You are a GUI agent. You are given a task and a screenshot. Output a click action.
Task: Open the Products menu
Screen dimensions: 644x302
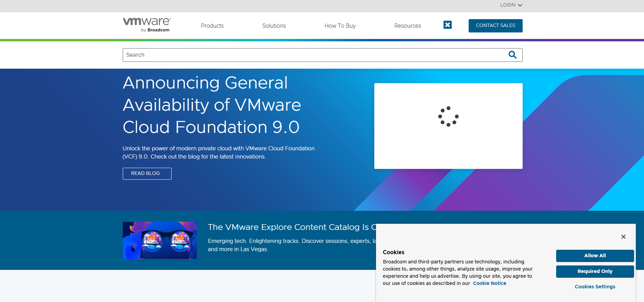(212, 26)
